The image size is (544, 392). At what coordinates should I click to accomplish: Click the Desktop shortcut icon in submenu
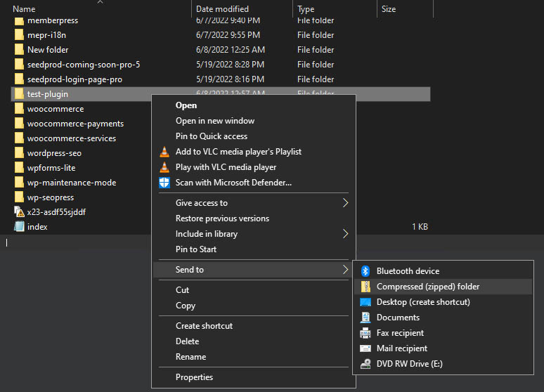coord(365,302)
